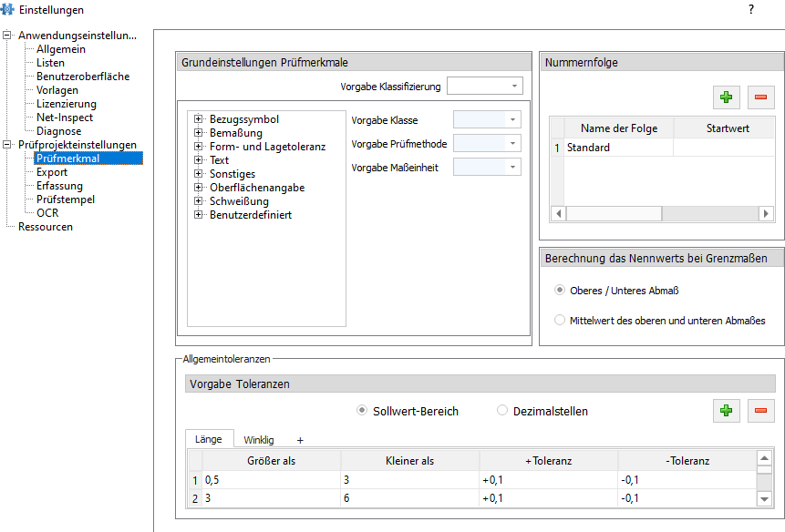Click the help question mark icon

click(x=751, y=9)
